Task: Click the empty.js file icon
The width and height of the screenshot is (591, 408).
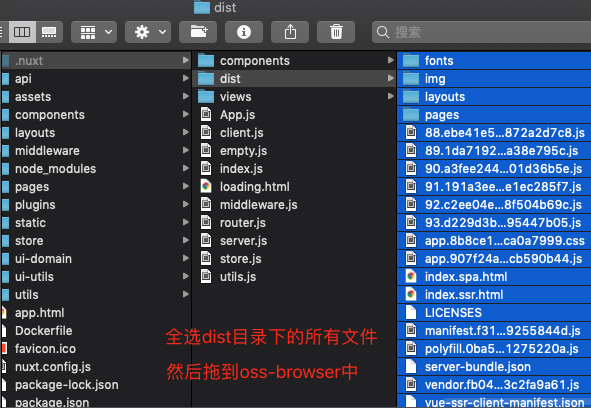Action: (206, 150)
